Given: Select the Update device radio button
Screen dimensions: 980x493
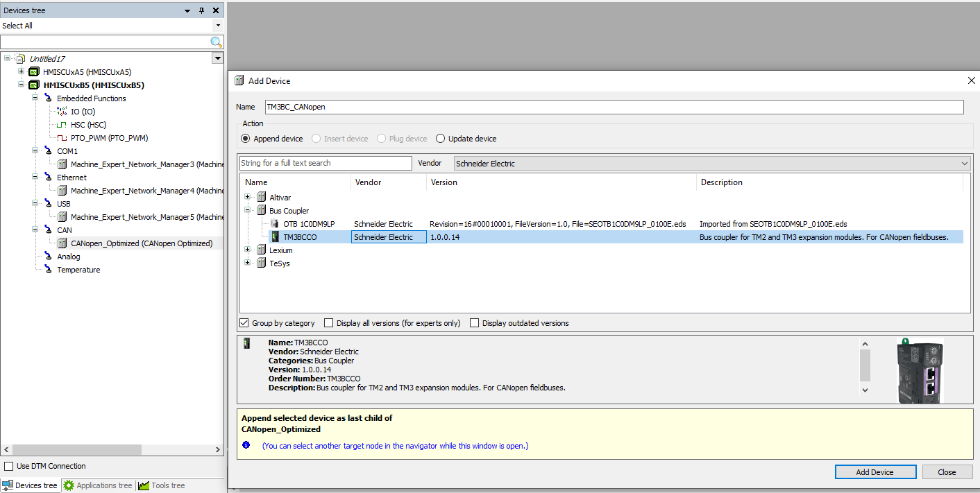Looking at the screenshot, I should tap(440, 139).
